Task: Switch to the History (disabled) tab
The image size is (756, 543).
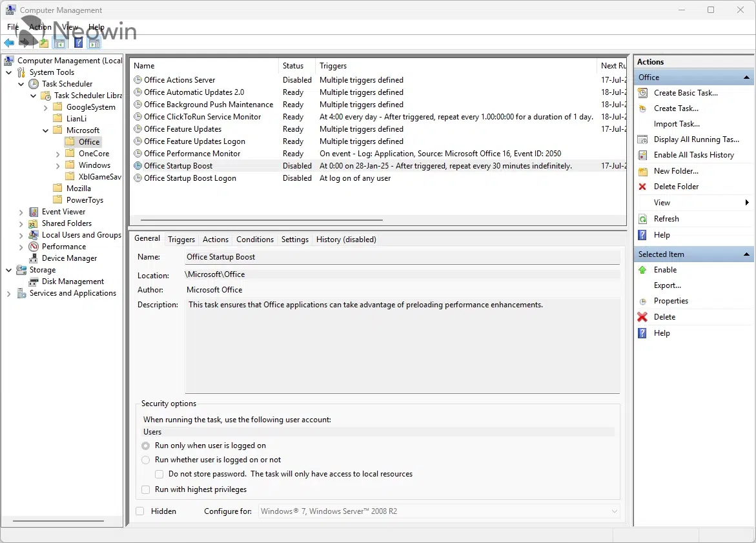Action: click(x=346, y=239)
